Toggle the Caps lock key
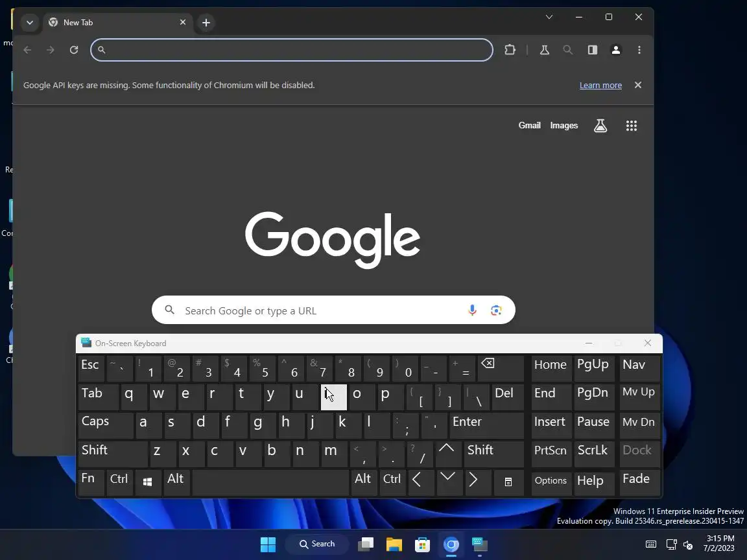Image resolution: width=747 pixels, height=560 pixels. 106,425
